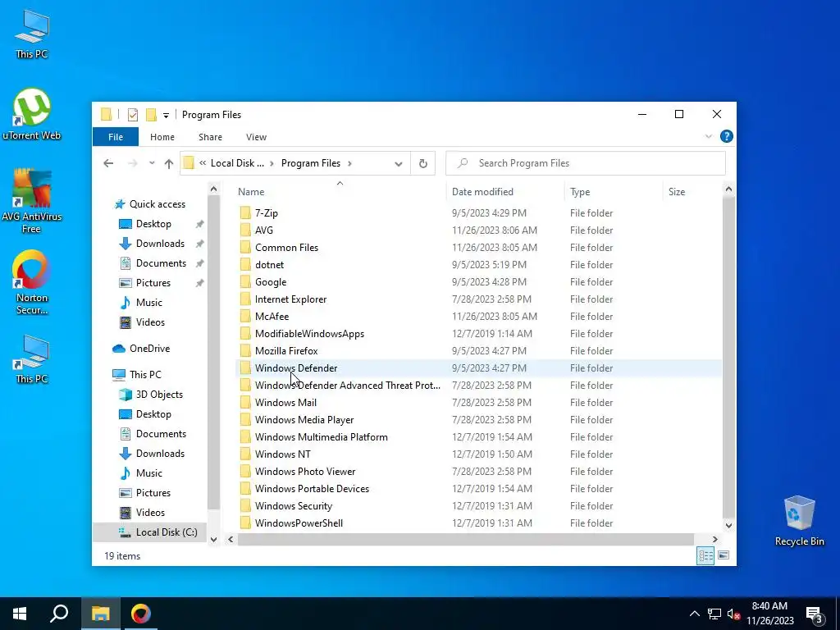Screen dimensions: 840x630
Task: Select the Mozilla Firefox folder
Action: pyautogui.click(x=478, y=351)
